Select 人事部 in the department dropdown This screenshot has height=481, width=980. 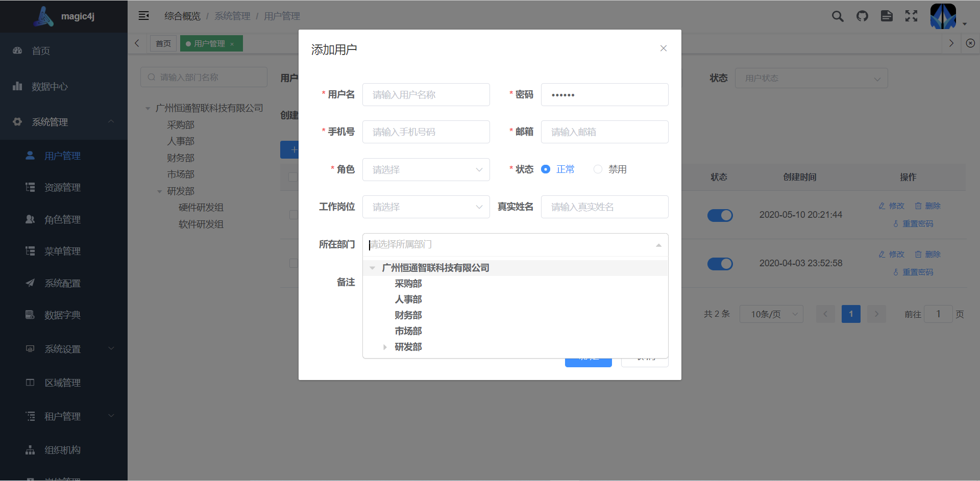tap(408, 299)
